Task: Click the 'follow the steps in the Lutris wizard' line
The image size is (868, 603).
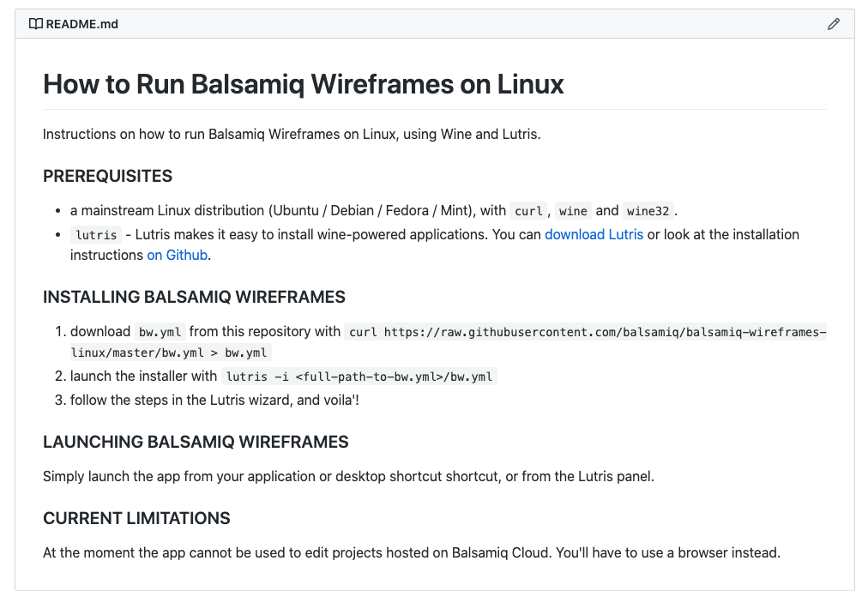Action: pyautogui.click(x=214, y=400)
